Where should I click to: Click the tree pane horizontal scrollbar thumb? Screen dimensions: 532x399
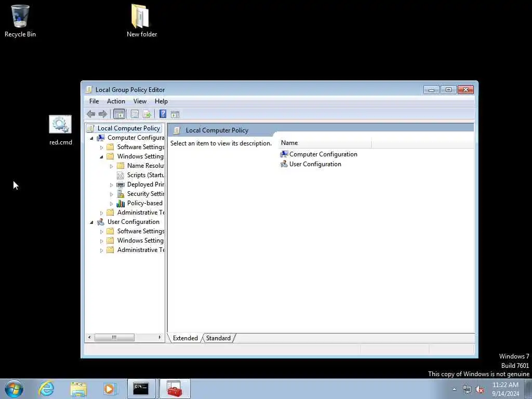[114, 337]
